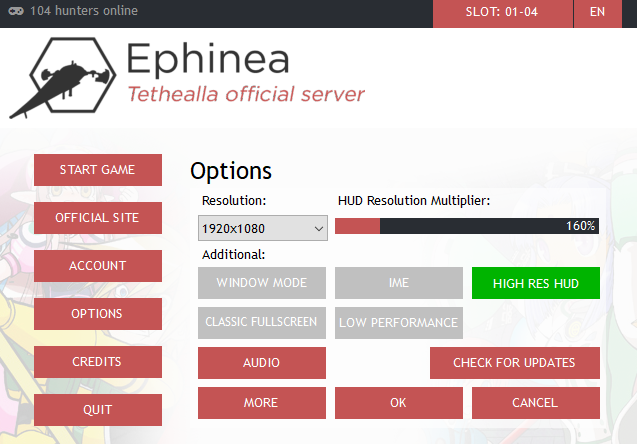Launch with the START GAME button
Viewport: 637px width, 444px height.
coord(98,170)
